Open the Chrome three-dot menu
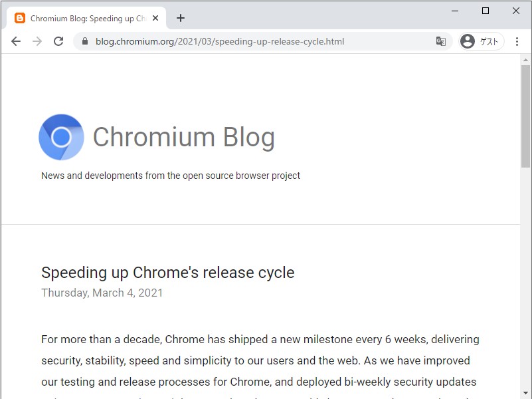The width and height of the screenshot is (532, 399). pyautogui.click(x=517, y=41)
